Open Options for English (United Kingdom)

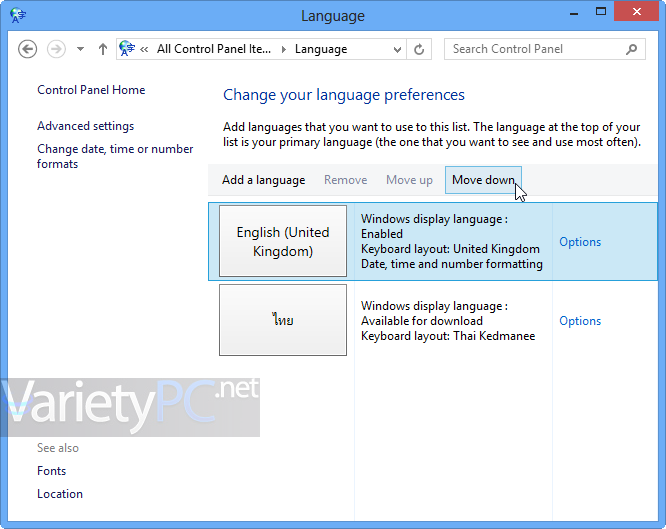point(580,242)
